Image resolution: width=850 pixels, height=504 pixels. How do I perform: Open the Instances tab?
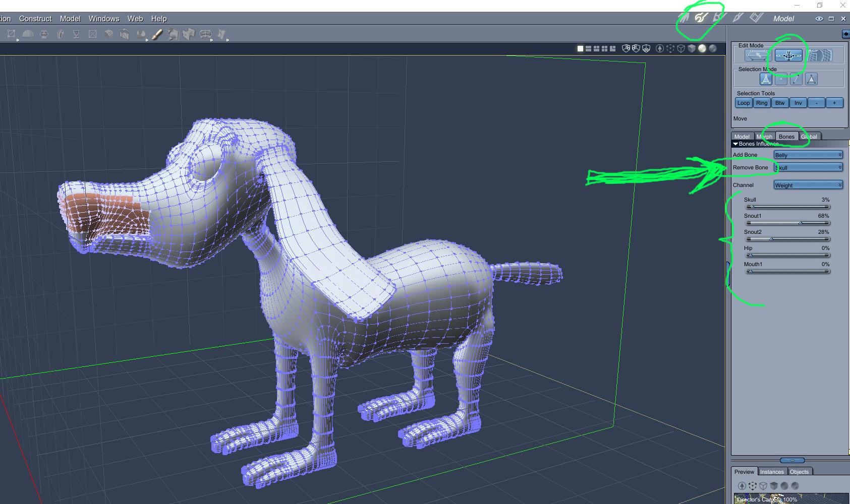click(x=772, y=472)
